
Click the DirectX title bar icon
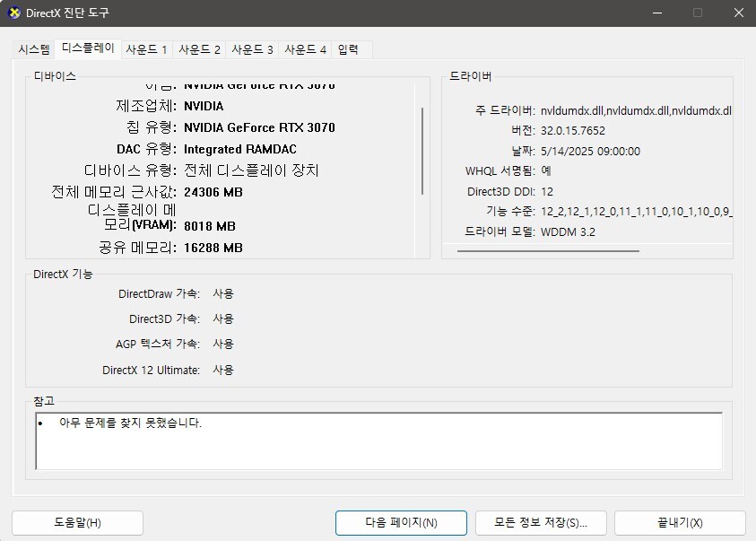tap(13, 13)
